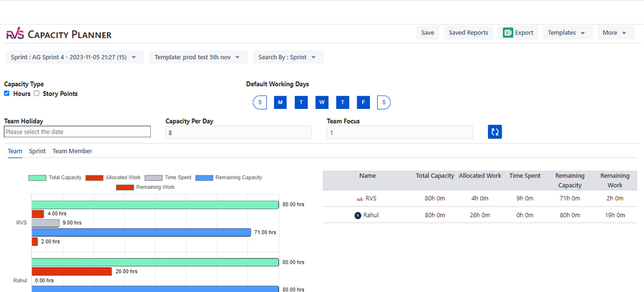Image resolution: width=644 pixels, height=292 pixels.
Task: Toggle Friday working day
Action: (364, 102)
